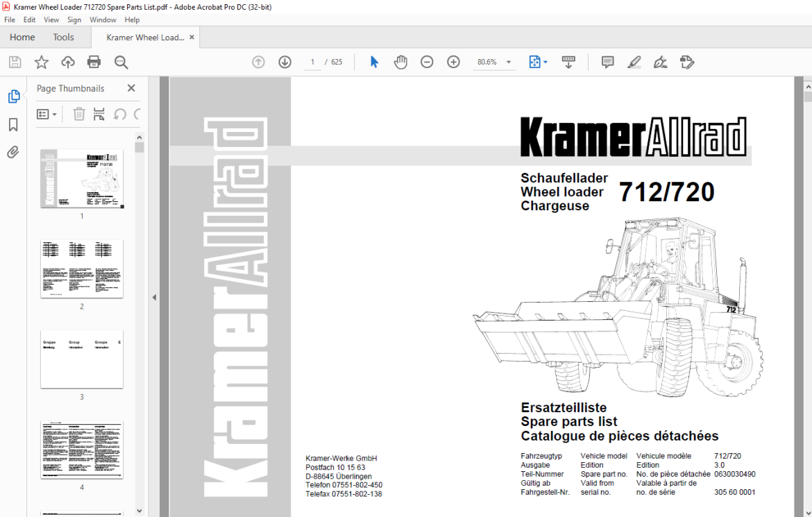Select the arrow Selection tool

coord(374,62)
